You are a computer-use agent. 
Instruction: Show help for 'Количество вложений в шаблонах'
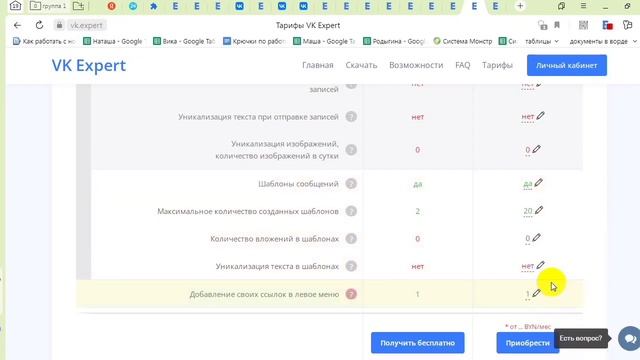[x=351, y=238]
